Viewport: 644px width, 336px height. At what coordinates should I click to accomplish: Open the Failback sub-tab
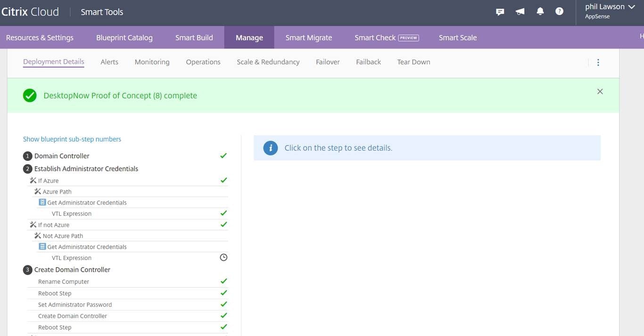[x=368, y=62]
